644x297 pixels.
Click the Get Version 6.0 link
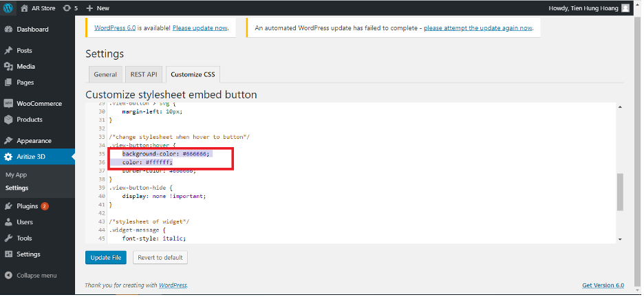click(603, 285)
